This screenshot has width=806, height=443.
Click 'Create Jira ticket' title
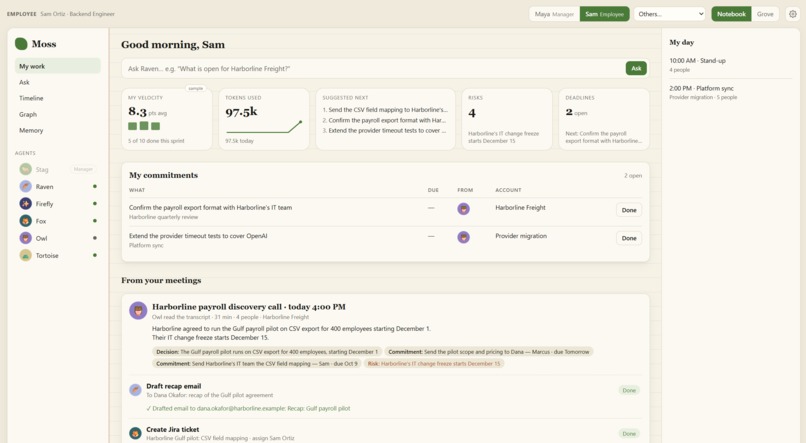pos(173,429)
